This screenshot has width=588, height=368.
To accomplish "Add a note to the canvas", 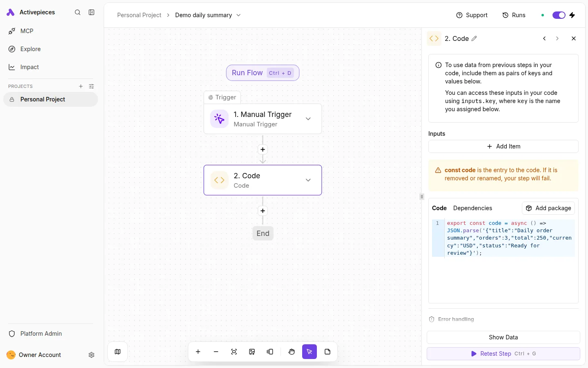I will tap(327, 352).
